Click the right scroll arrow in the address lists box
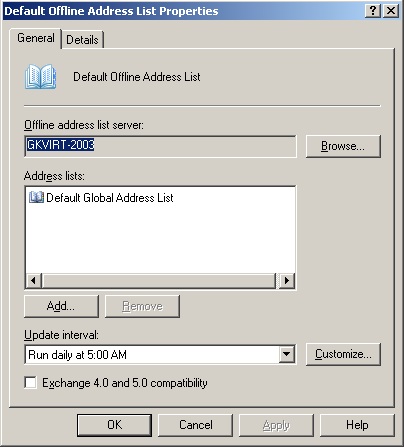The image size is (404, 447). click(x=287, y=281)
